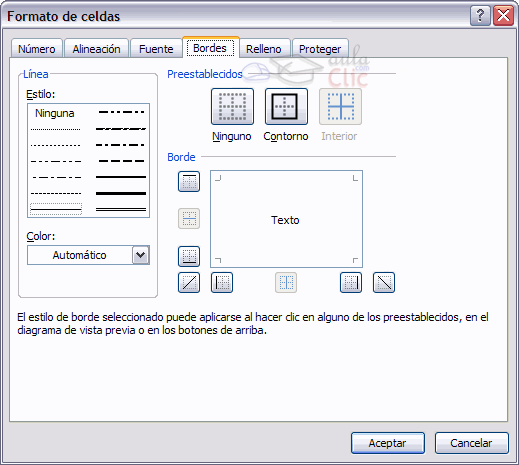Apply the Ninguno border preset
The height and width of the screenshot is (465, 519).
(232, 106)
